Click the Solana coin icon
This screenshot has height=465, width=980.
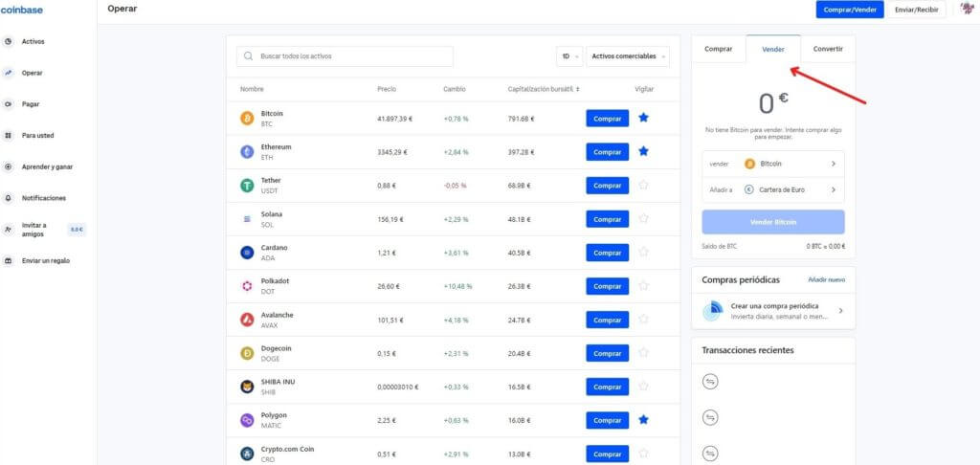coord(248,219)
